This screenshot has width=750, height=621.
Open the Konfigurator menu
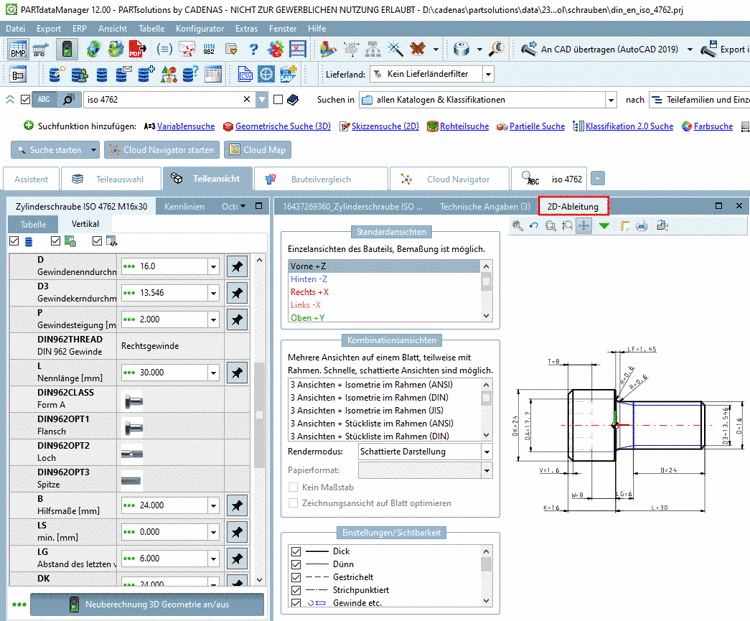pos(200,29)
